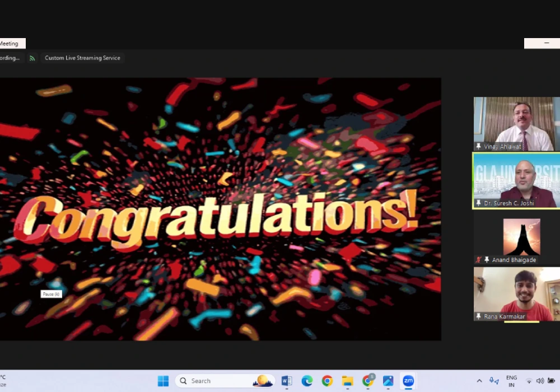
Task: Select Dr. Suresh C. Joshi's video tile
Action: pos(516,178)
